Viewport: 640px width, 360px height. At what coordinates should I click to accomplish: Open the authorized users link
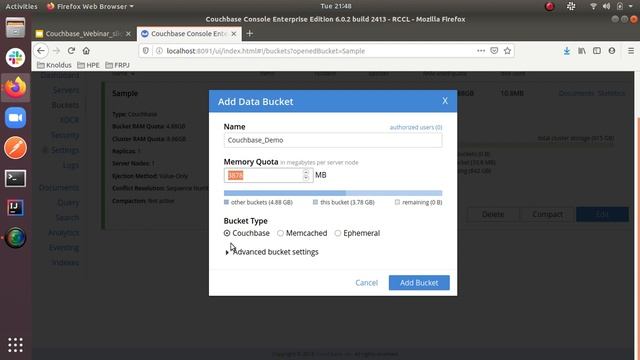pyautogui.click(x=416, y=127)
